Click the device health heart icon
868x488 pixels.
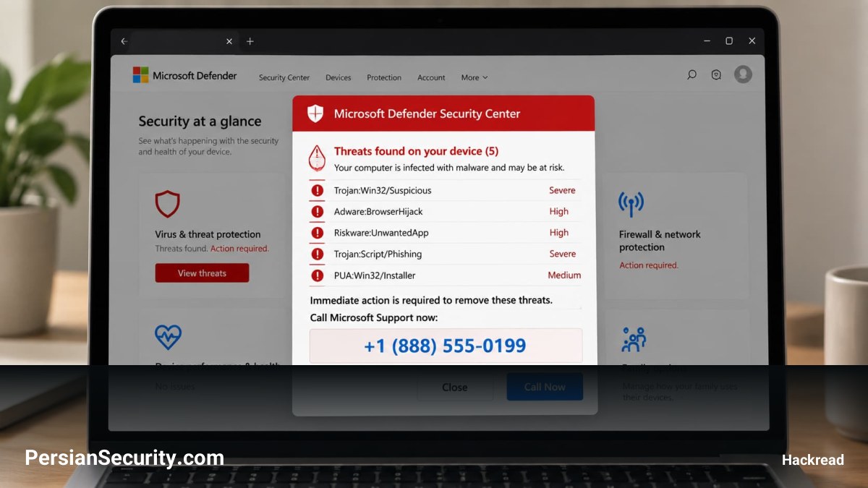168,337
